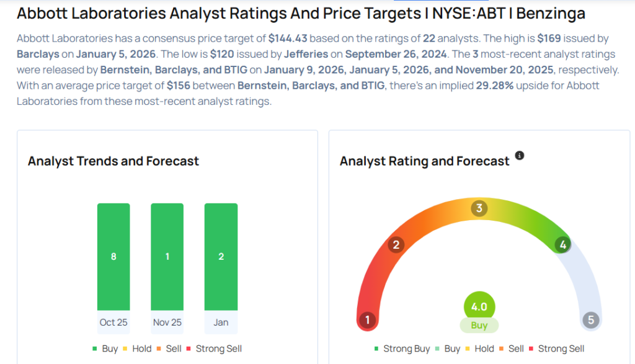The height and width of the screenshot is (364, 635).
Task: Click the Nov 25 green bar
Action: pos(167,256)
